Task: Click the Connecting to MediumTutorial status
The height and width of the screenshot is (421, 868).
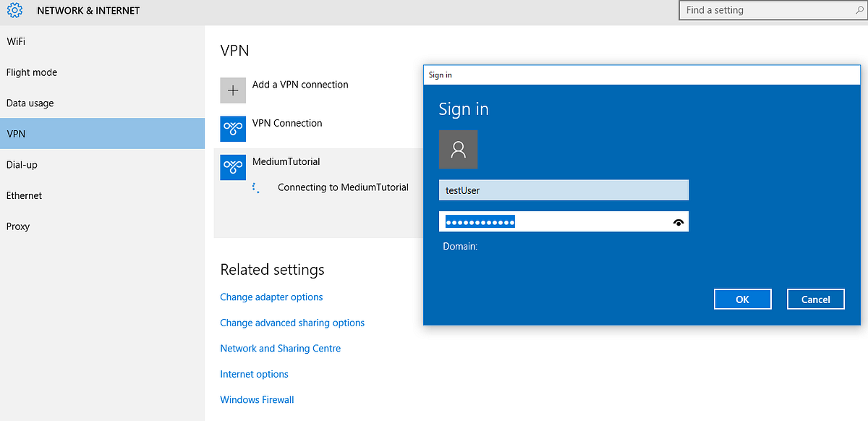Action: coord(343,187)
